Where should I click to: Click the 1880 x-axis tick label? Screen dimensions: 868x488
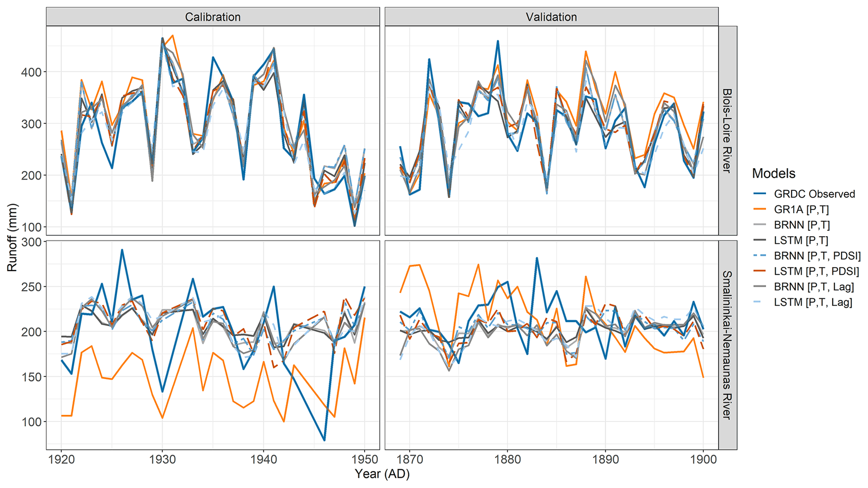507,459
